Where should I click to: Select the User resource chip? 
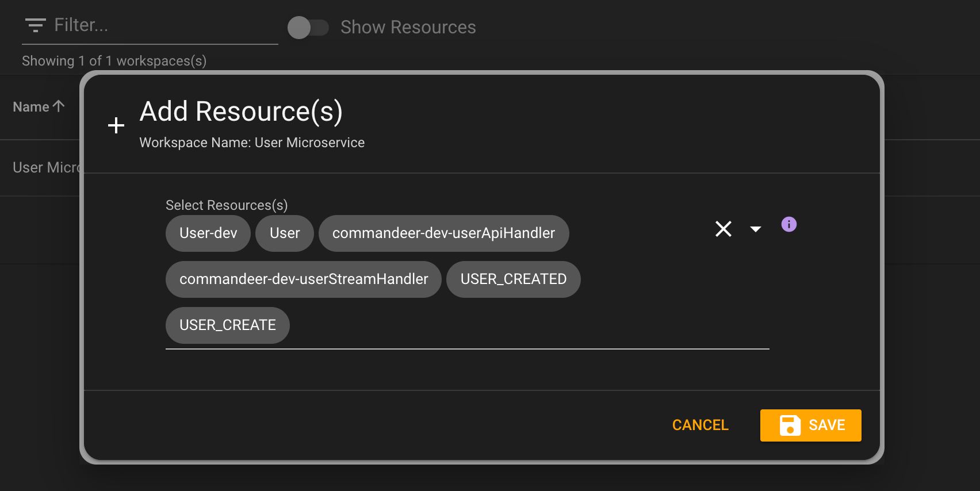(285, 233)
